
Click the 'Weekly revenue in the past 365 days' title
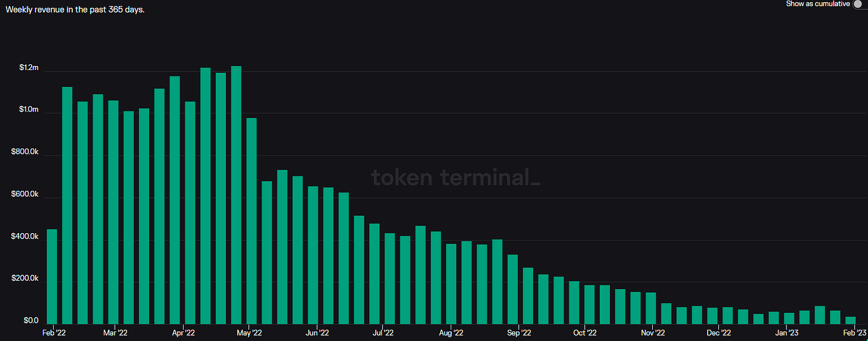tap(75, 10)
